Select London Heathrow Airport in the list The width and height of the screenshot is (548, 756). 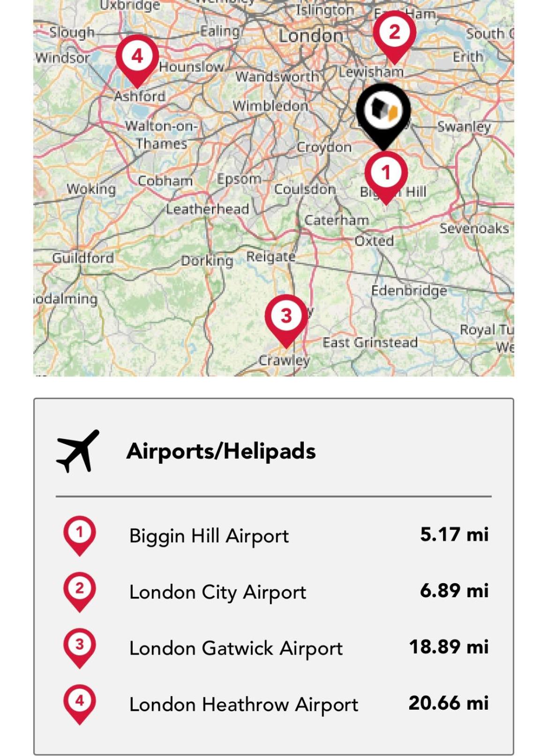pos(244,704)
